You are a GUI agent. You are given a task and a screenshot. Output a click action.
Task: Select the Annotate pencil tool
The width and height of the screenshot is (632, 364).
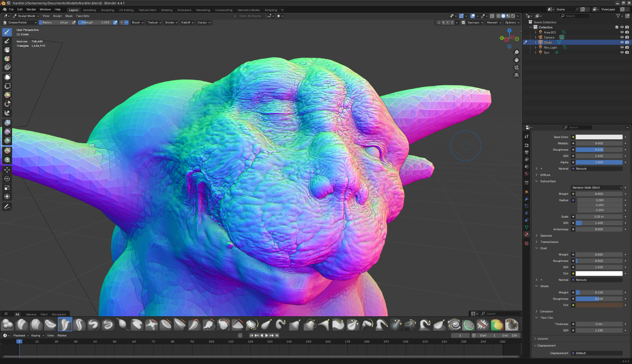point(7,207)
